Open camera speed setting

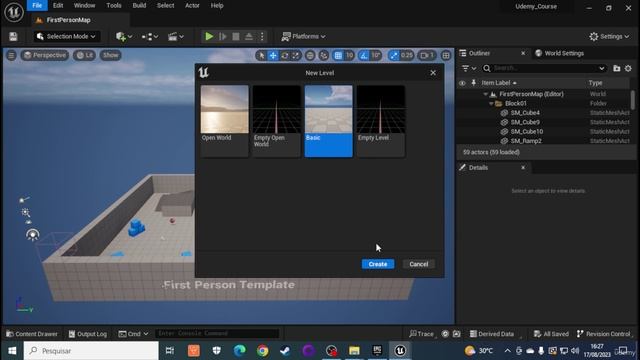427,56
